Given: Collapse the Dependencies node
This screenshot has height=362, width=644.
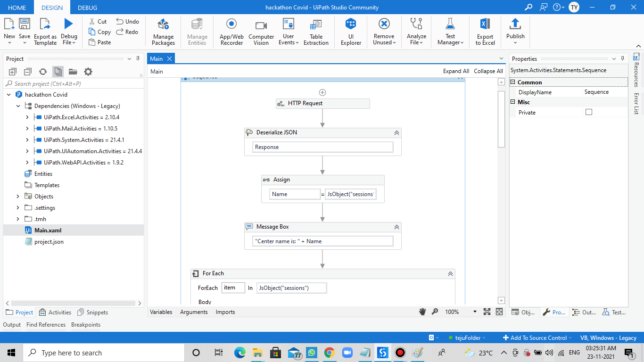Looking at the screenshot, I should coord(18,106).
